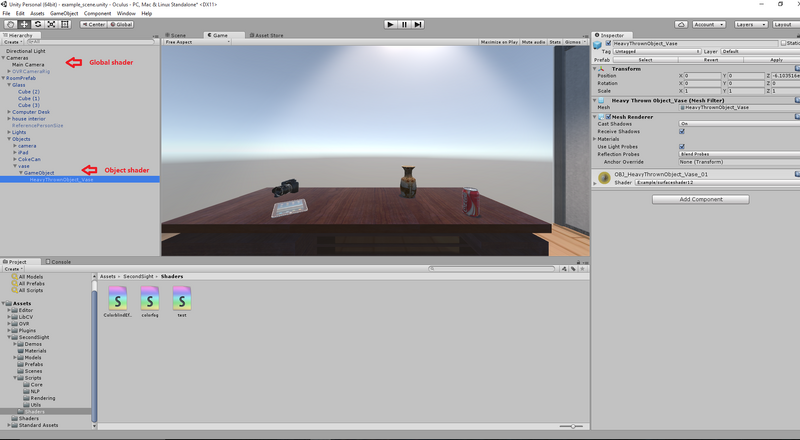Screen dimensions: 800x440
Task: Open the Shader dropdown
Action: click(x=717, y=182)
